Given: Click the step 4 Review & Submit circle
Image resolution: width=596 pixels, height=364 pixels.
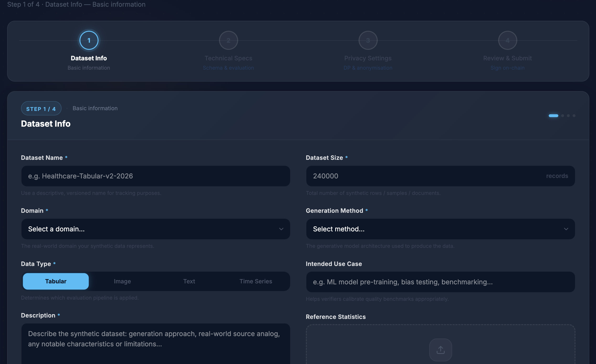Looking at the screenshot, I should (x=507, y=40).
